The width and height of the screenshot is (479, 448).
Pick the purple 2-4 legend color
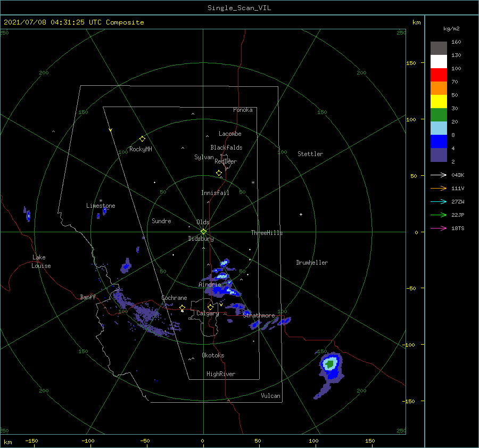click(x=439, y=154)
